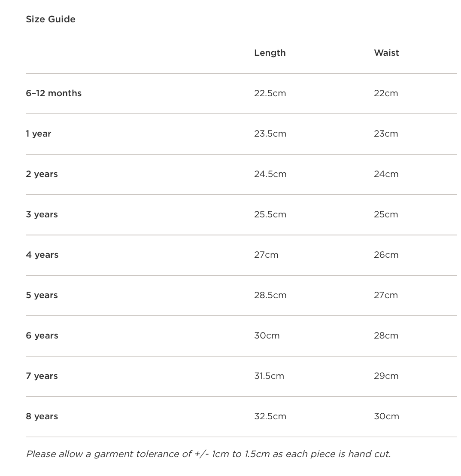Select the 8 years row label
This screenshot has width=461, height=476.
click(42, 416)
